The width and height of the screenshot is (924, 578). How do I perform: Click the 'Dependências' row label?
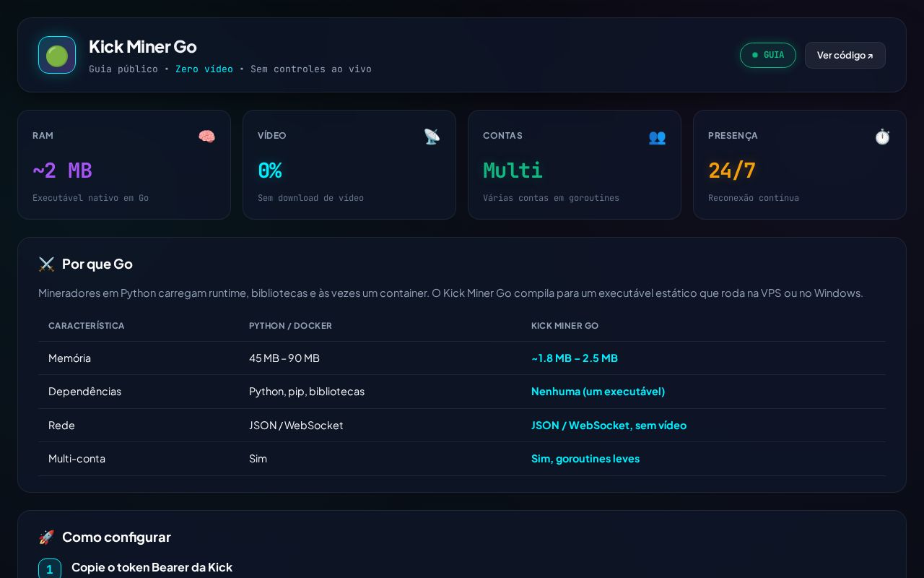click(x=84, y=392)
